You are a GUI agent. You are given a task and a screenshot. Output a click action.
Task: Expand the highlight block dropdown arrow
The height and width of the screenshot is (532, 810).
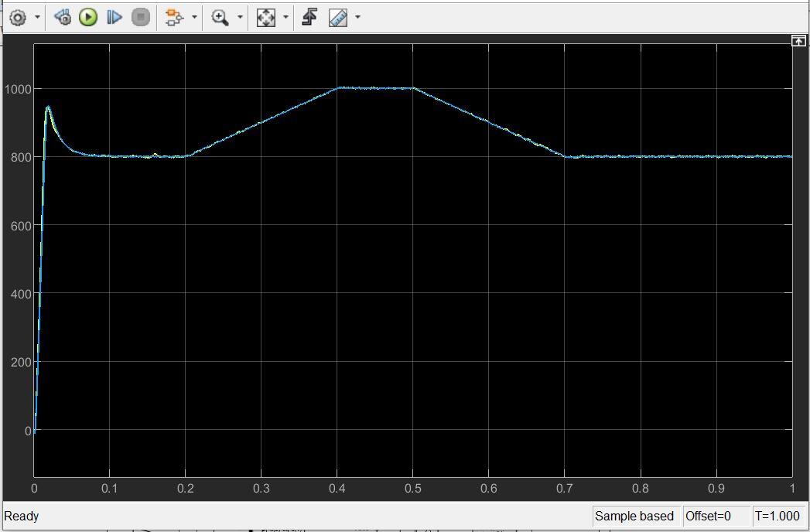click(x=194, y=18)
